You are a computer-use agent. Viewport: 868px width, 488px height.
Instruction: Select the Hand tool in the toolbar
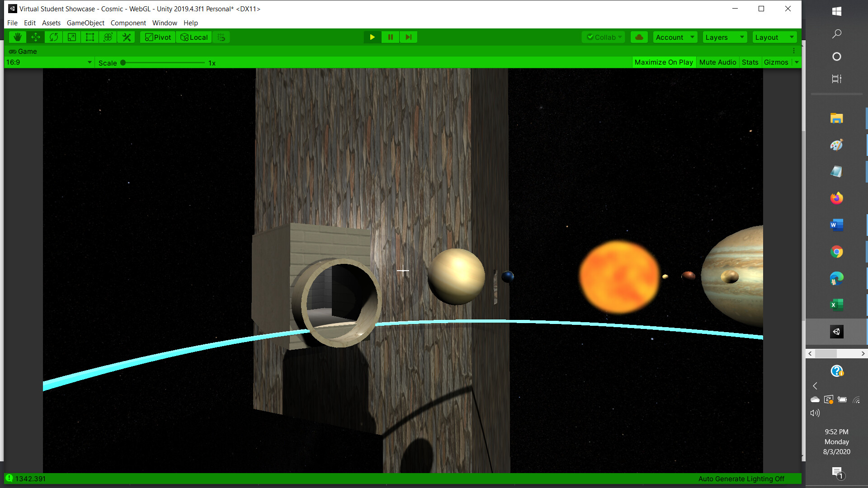pos(17,37)
